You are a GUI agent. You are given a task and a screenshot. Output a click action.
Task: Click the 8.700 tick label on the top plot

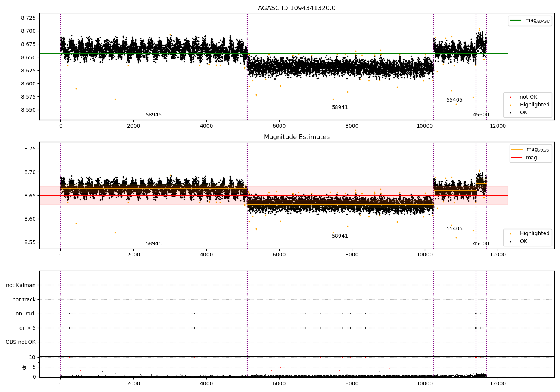tap(28, 31)
